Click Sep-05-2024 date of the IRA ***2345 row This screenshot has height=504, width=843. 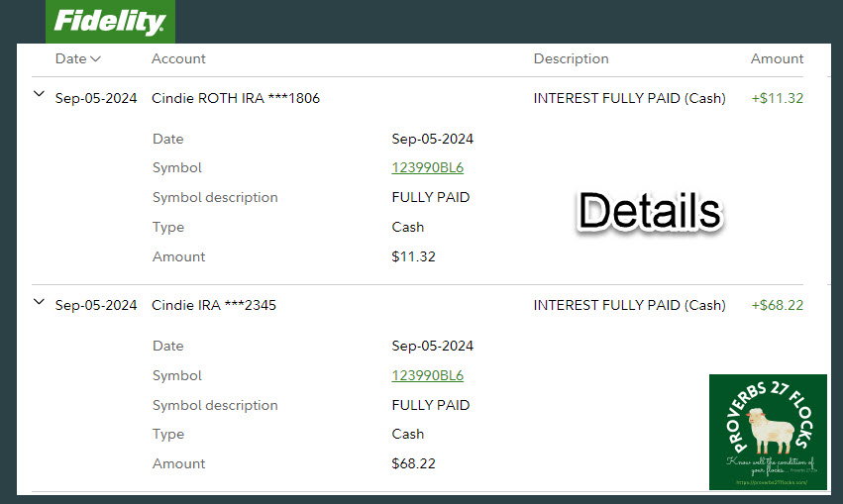[96, 306]
